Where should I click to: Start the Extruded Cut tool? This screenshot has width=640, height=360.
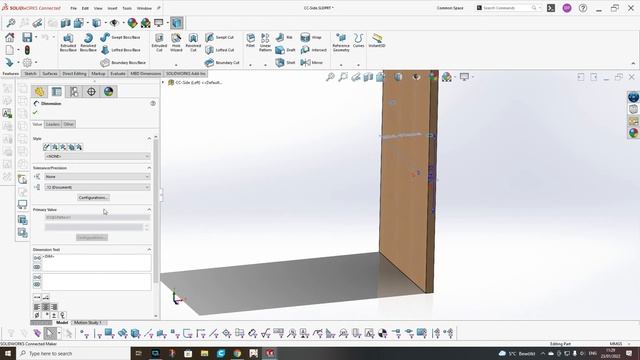(x=159, y=42)
